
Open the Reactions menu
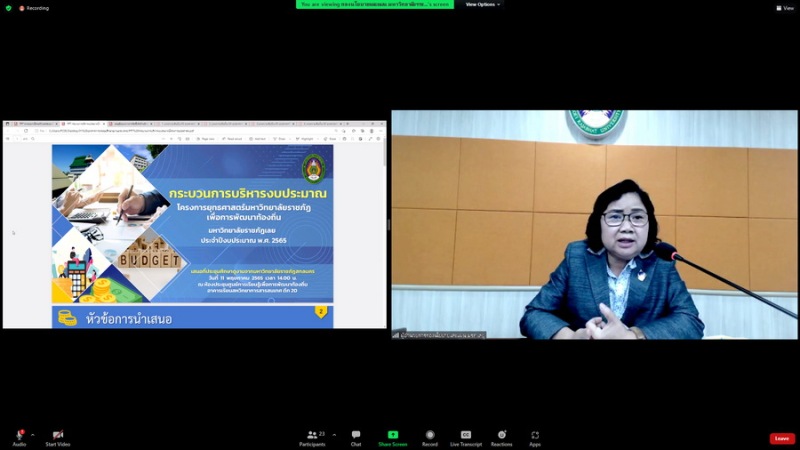pos(502,435)
